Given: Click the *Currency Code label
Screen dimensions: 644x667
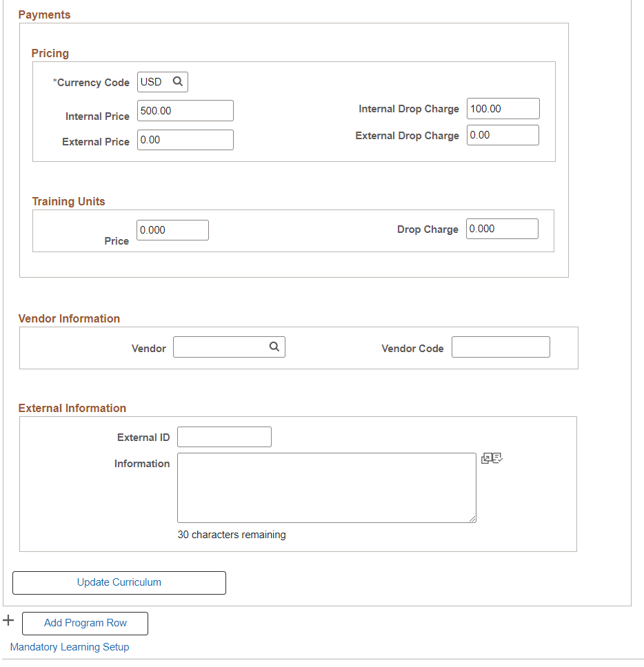Looking at the screenshot, I should [x=91, y=83].
